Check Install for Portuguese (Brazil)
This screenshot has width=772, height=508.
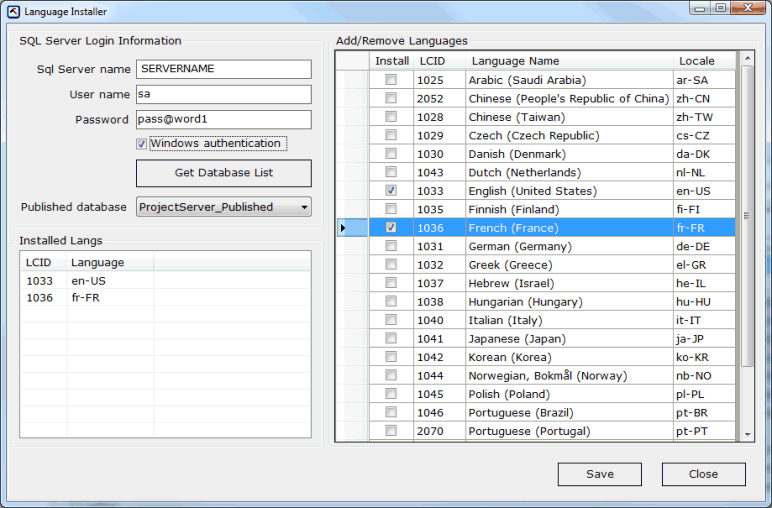coord(391,412)
